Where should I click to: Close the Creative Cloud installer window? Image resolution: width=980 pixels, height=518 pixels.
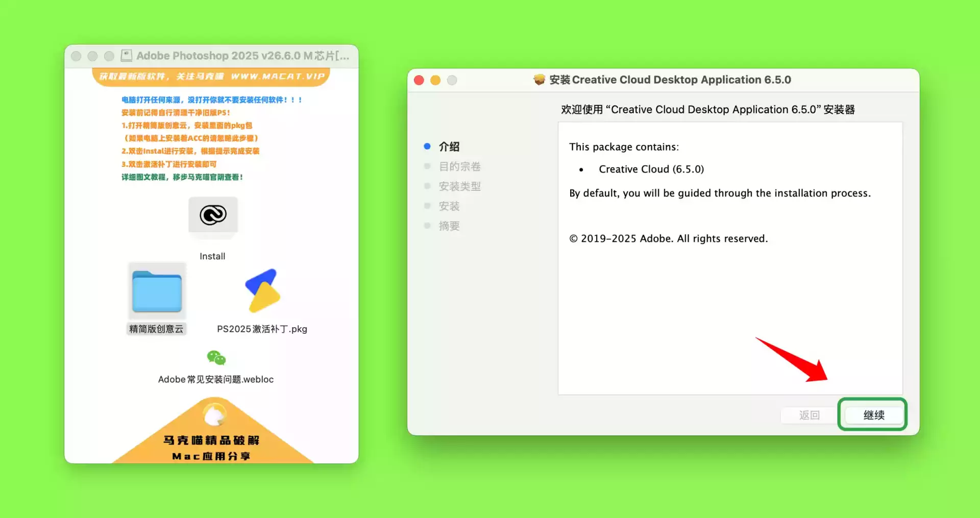[x=419, y=80]
